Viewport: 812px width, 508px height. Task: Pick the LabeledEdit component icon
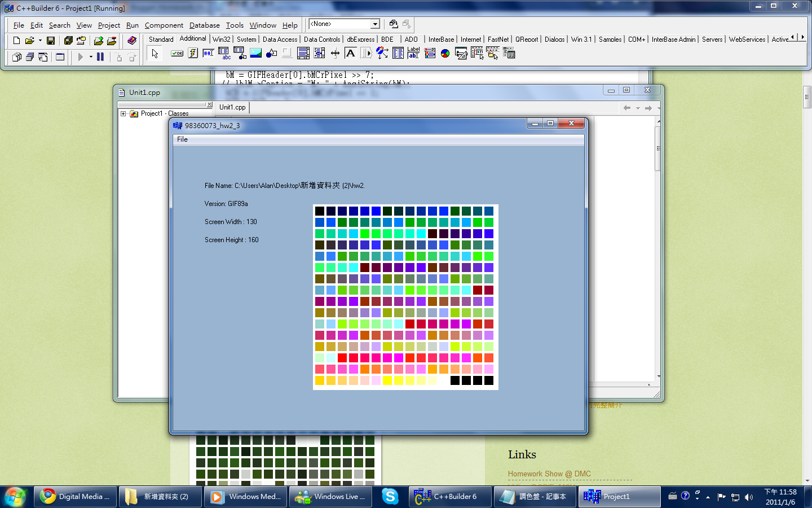tap(413, 54)
